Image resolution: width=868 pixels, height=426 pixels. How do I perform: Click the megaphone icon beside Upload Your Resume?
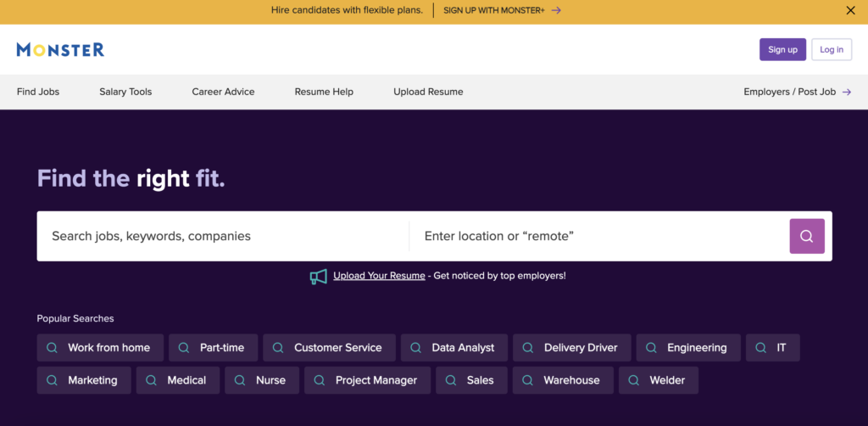tap(319, 276)
